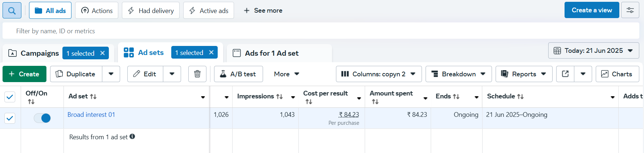Click the green Create button
644x153 pixels.
tap(24, 74)
